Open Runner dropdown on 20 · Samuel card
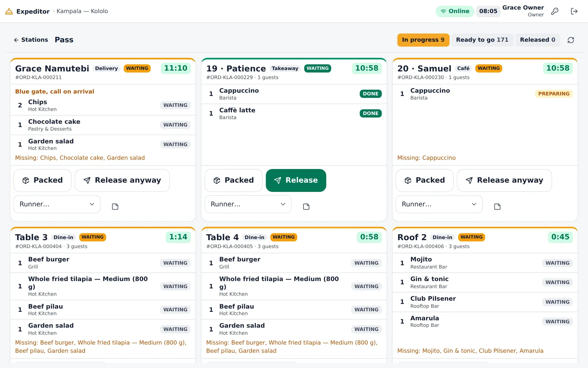588x368 pixels. pos(439,204)
